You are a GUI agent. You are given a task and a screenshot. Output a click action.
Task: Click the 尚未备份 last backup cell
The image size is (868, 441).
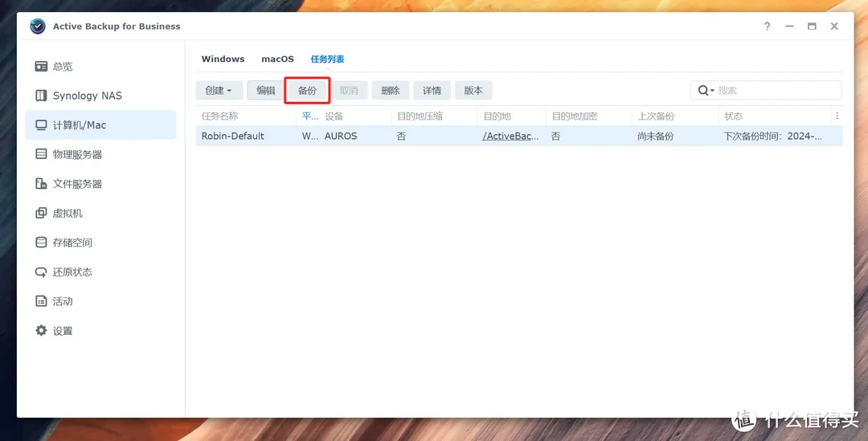pos(656,136)
